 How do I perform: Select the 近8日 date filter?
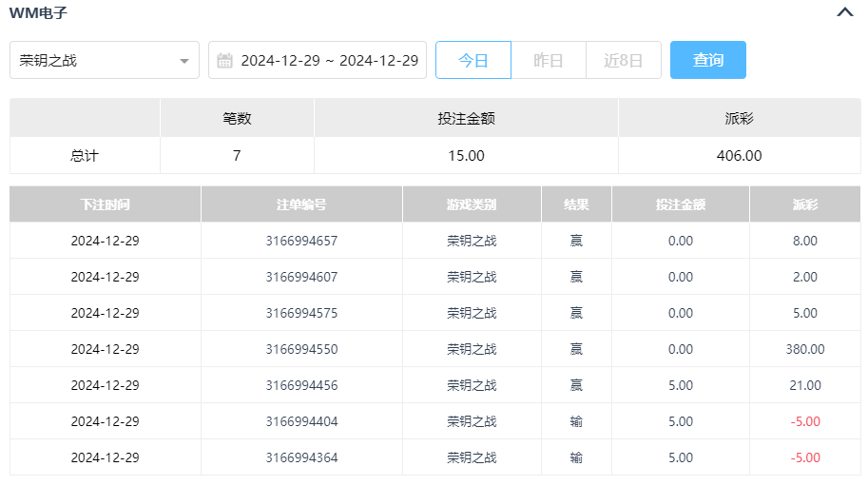(624, 60)
